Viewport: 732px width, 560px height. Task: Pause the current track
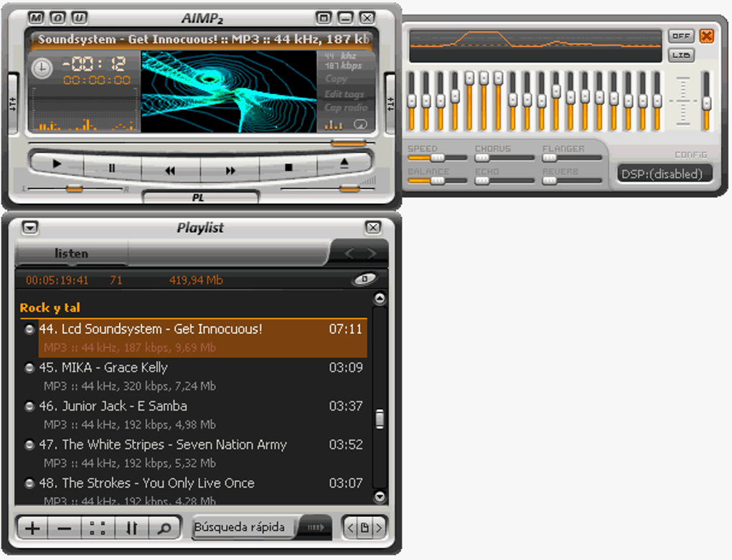pos(112,168)
